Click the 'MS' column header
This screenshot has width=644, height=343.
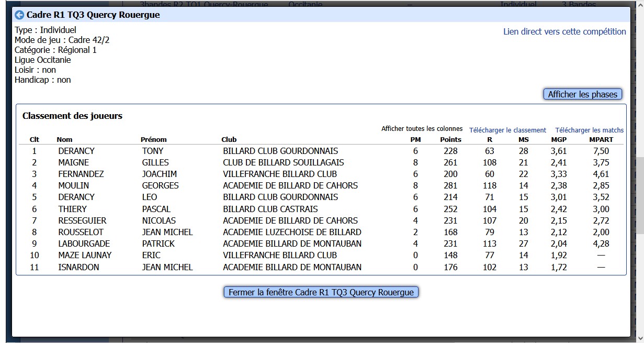coord(523,140)
